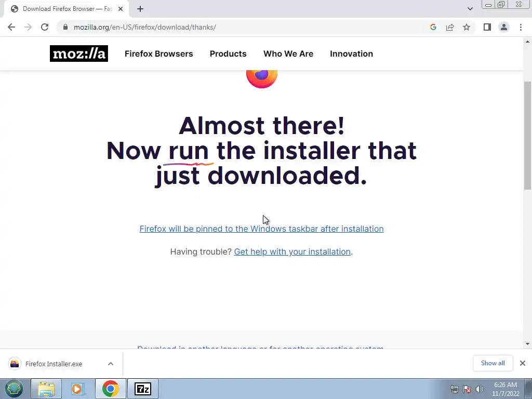
Task: Click the Firefox Installer.exe file icon
Action: pyautogui.click(x=15, y=364)
